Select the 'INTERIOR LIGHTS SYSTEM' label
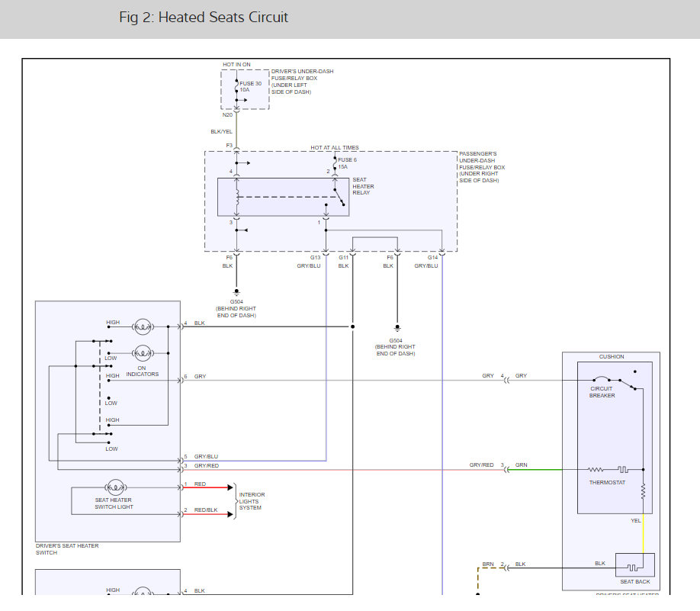Screen dimensions: 700x611 click(252, 501)
